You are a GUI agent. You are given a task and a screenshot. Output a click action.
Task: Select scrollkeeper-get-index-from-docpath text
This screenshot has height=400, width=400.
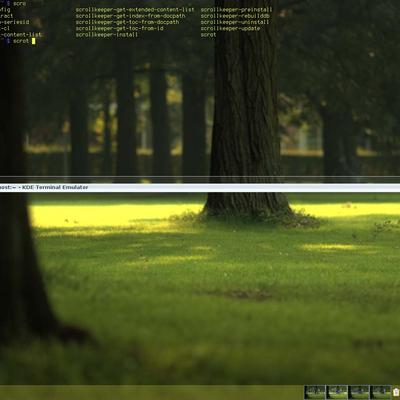coord(130,16)
